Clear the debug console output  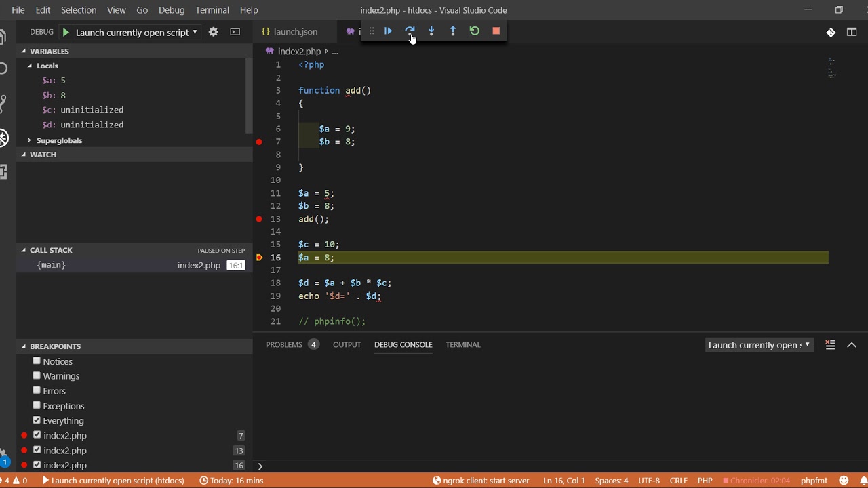click(x=830, y=345)
